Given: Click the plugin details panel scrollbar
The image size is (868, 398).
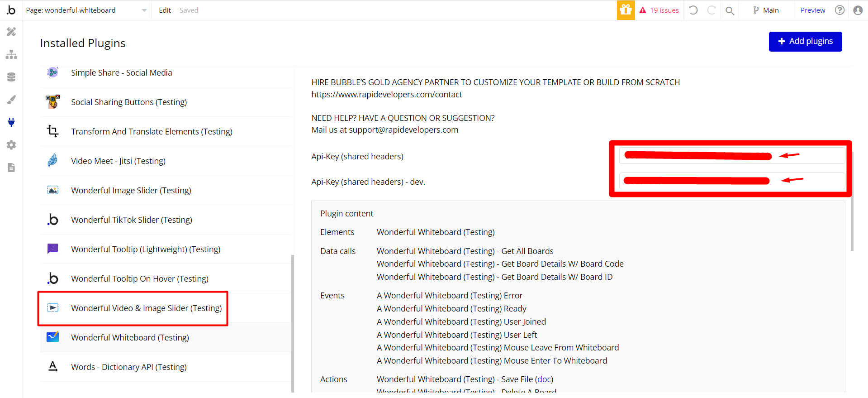Looking at the screenshot, I should tap(852, 201).
